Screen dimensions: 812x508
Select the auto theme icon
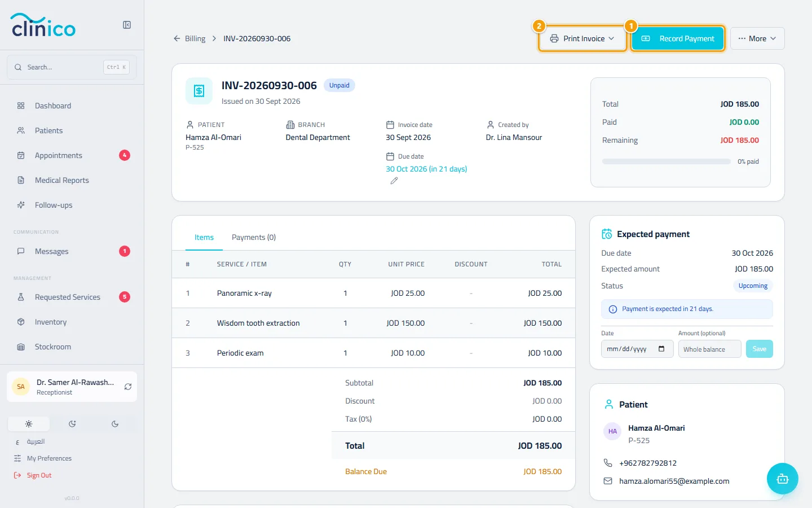[72, 424]
